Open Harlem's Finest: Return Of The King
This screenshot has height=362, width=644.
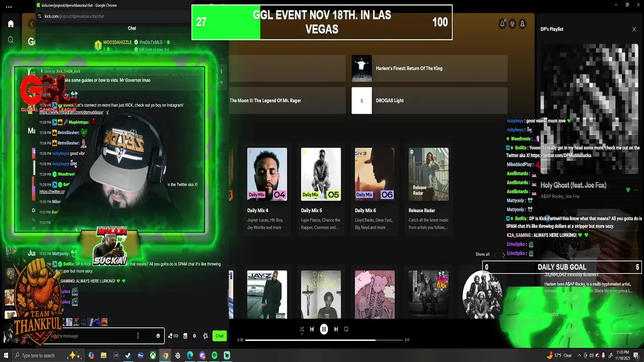click(x=429, y=68)
